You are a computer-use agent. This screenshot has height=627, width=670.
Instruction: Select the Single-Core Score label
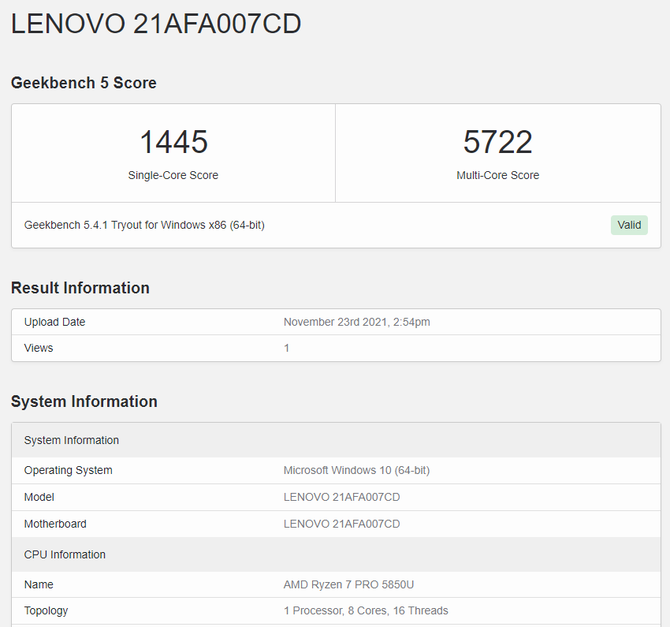pyautogui.click(x=173, y=175)
